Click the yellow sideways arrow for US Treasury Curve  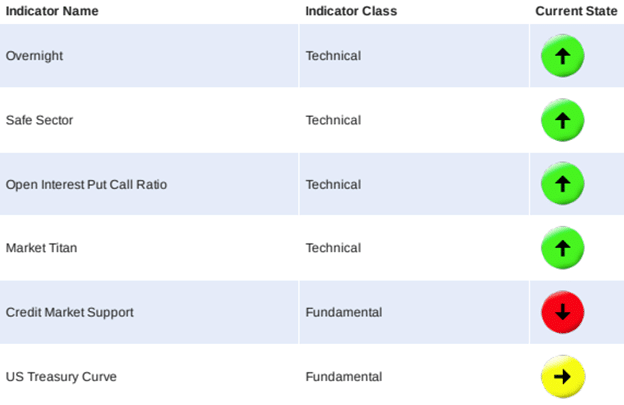point(562,376)
